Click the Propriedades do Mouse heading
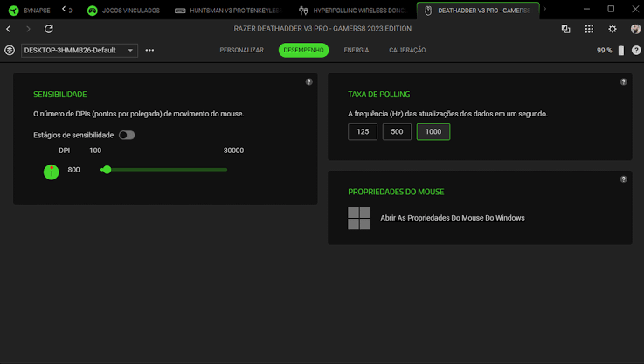 click(x=396, y=192)
